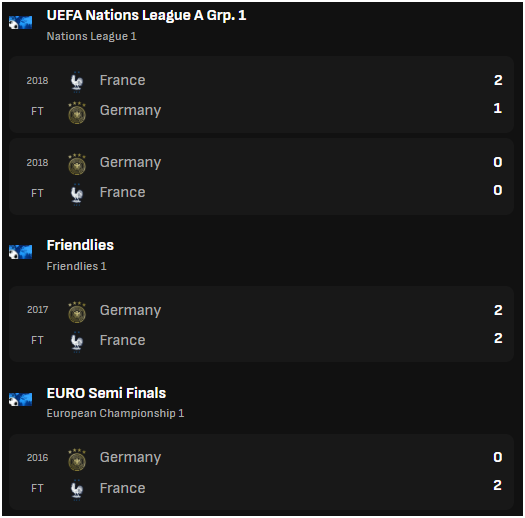
Task: Click the 2016 year label of the EURO match
Action: [x=38, y=458]
